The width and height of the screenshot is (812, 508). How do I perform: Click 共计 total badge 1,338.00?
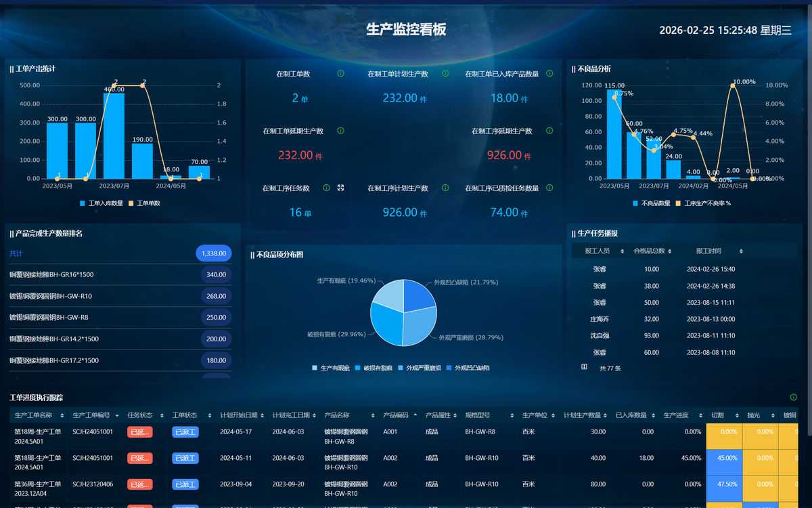pyautogui.click(x=214, y=253)
